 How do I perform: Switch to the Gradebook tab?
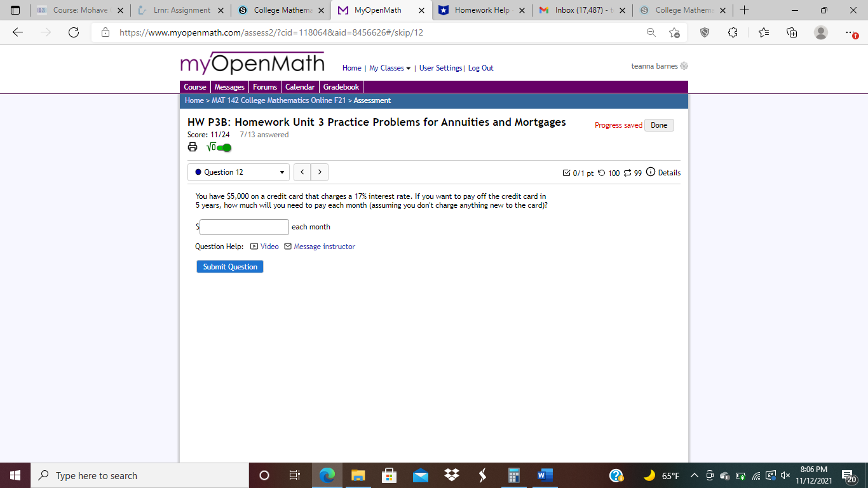click(x=341, y=86)
